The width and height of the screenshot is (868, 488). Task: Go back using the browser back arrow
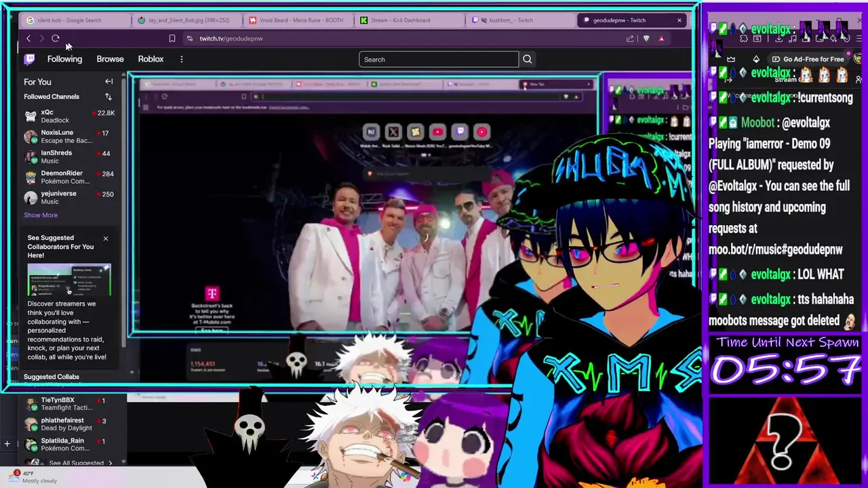pos(28,39)
